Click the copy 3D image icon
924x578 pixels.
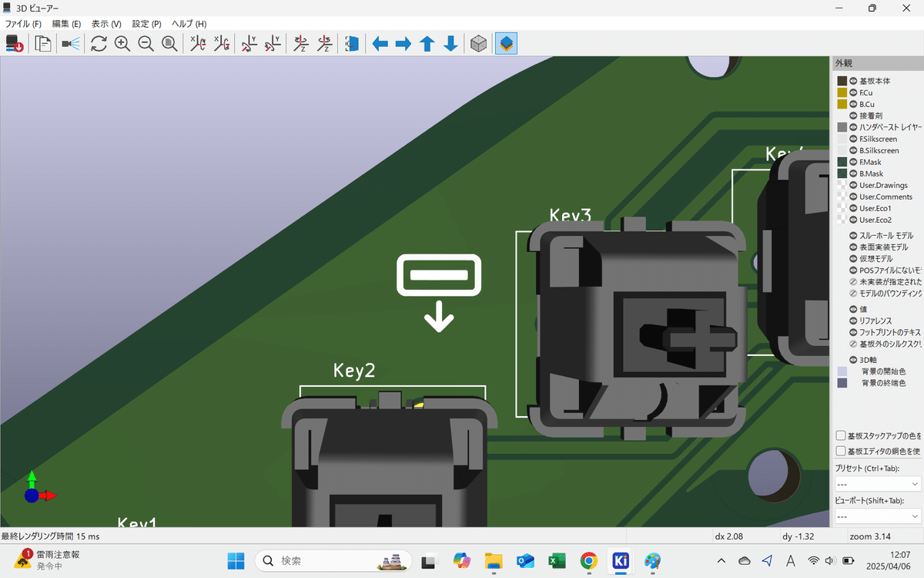coord(42,44)
